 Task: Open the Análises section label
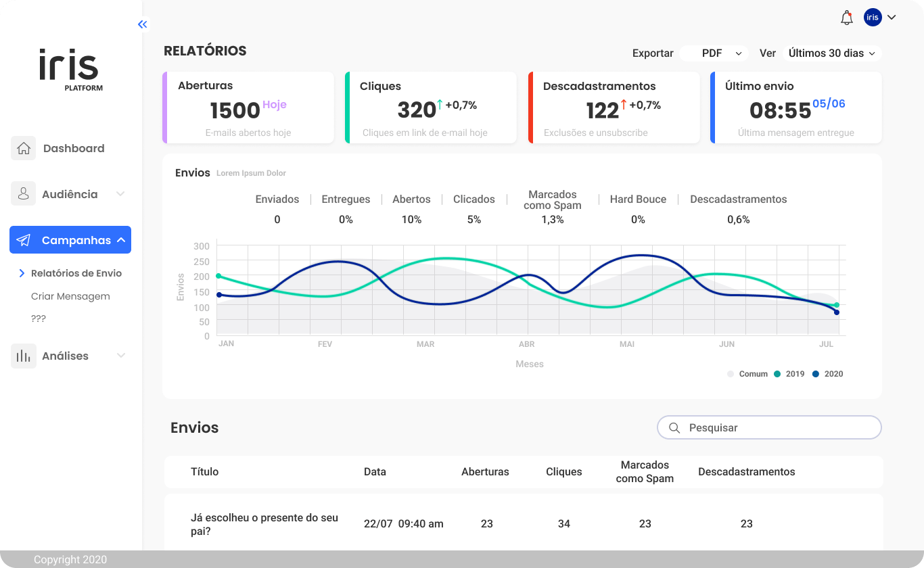click(x=65, y=356)
